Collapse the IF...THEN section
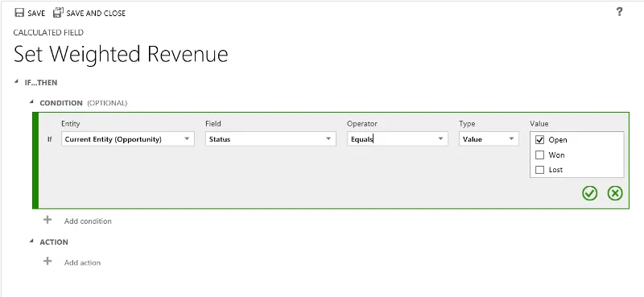The width and height of the screenshot is (644, 297). click(x=16, y=82)
